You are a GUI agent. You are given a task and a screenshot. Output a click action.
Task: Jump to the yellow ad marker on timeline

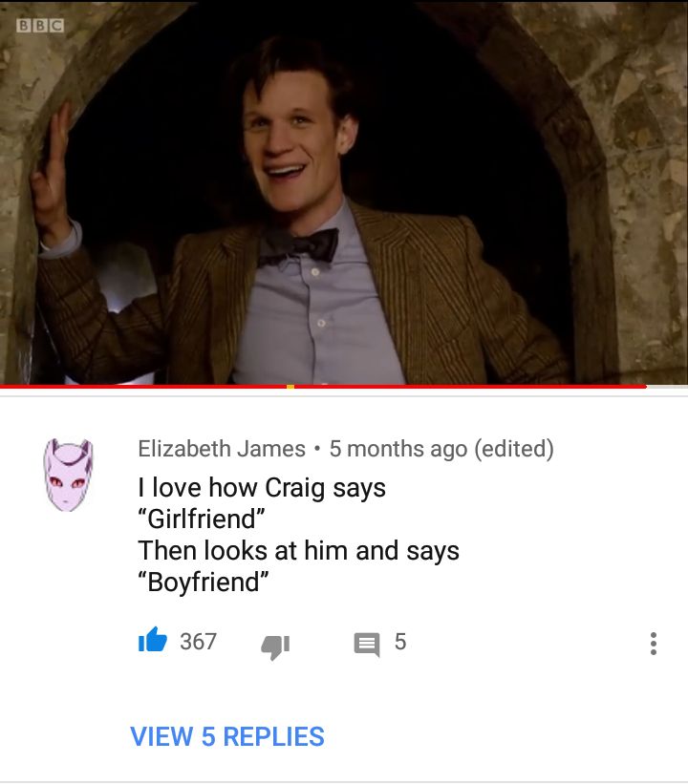pyautogui.click(x=290, y=386)
